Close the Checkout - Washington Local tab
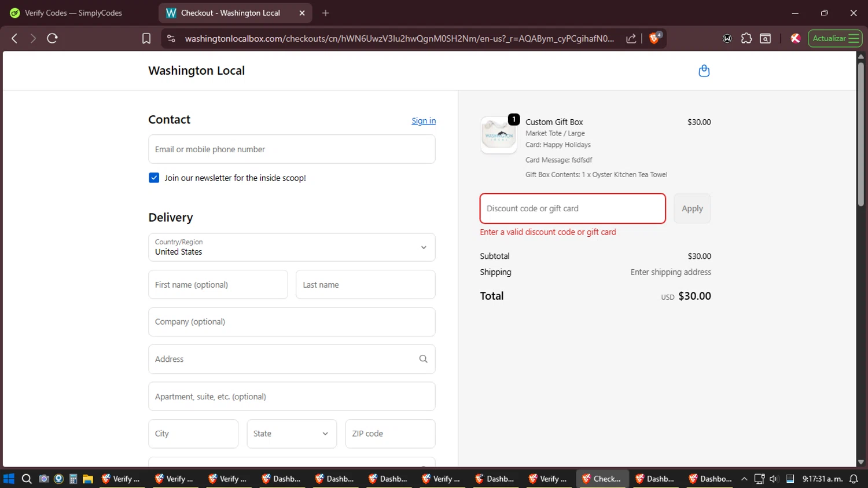Screen dimensions: 868x488 [x=302, y=13]
